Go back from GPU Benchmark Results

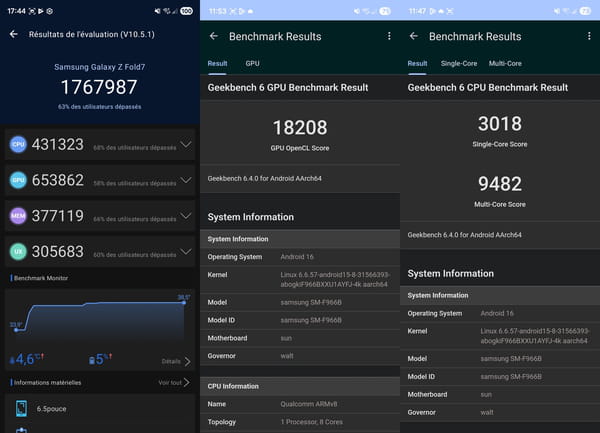[x=213, y=36]
